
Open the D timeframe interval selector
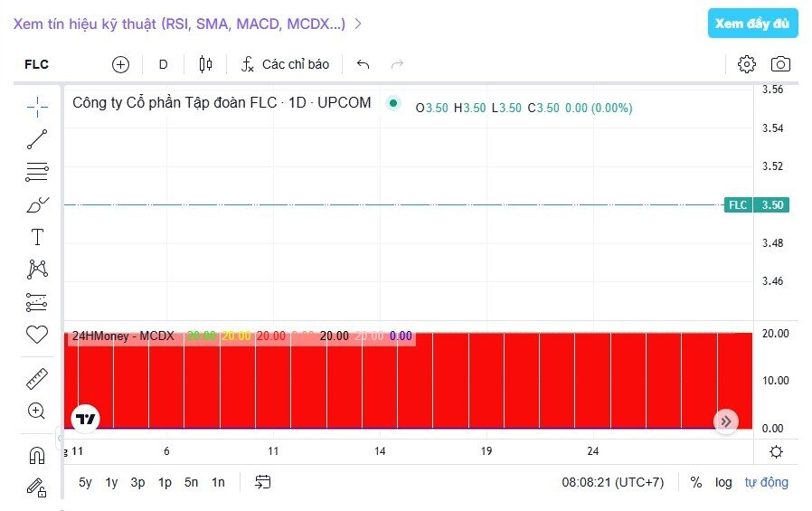[163, 65]
